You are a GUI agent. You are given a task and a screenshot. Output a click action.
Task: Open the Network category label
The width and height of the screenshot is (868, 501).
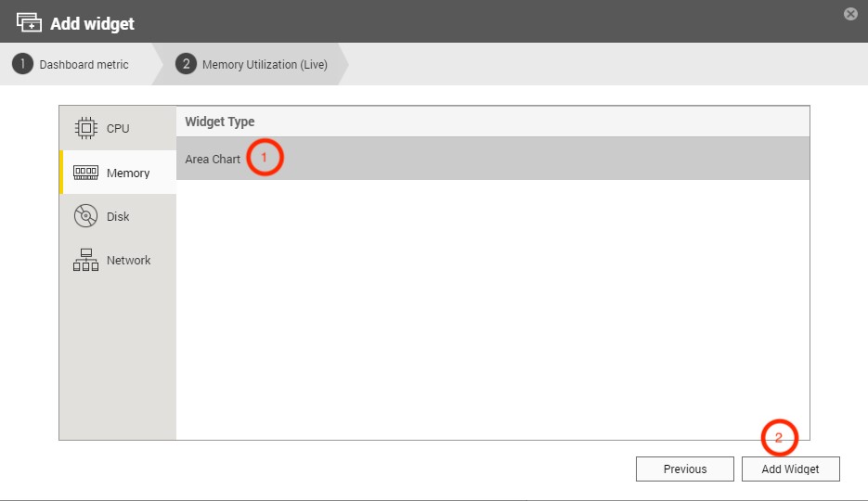(128, 261)
